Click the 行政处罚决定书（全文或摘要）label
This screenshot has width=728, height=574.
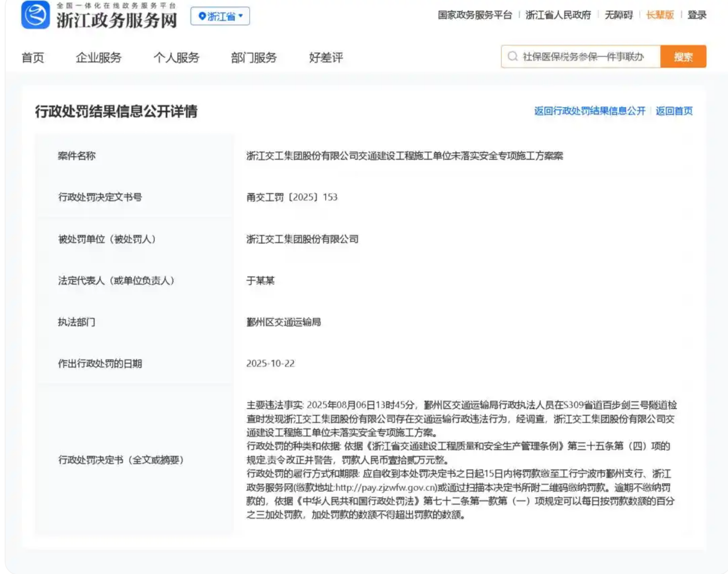121,460
